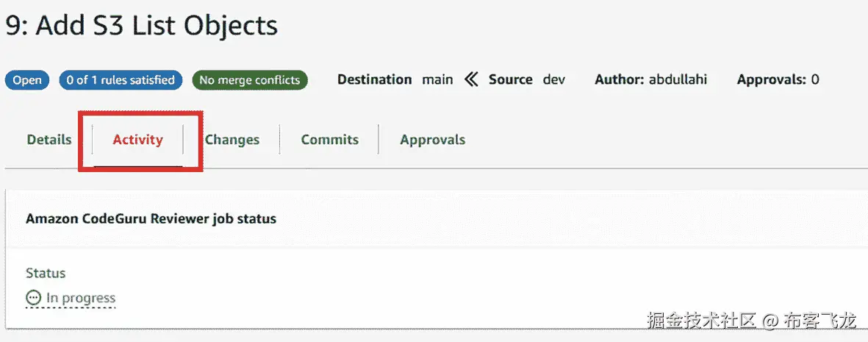Open the 0 of 1 rules satisfied badge
Image resolution: width=868 pixels, height=342 pixels.
pyautogui.click(x=121, y=79)
